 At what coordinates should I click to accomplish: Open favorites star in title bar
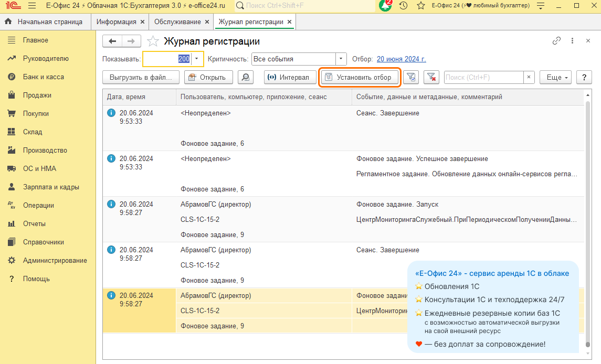pyautogui.click(x=421, y=5)
